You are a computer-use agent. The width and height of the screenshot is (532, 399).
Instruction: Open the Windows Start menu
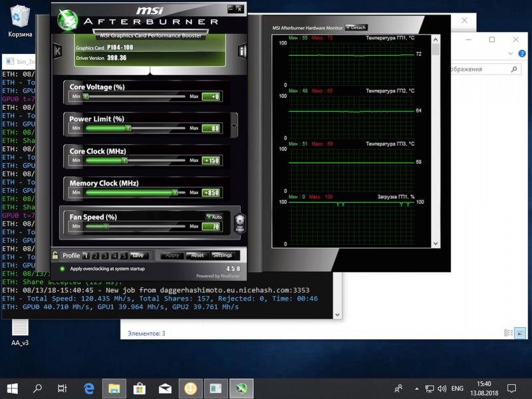13,388
